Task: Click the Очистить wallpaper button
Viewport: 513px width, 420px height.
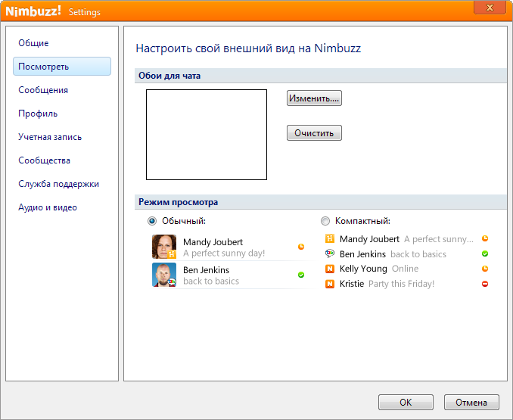Action: [x=314, y=132]
